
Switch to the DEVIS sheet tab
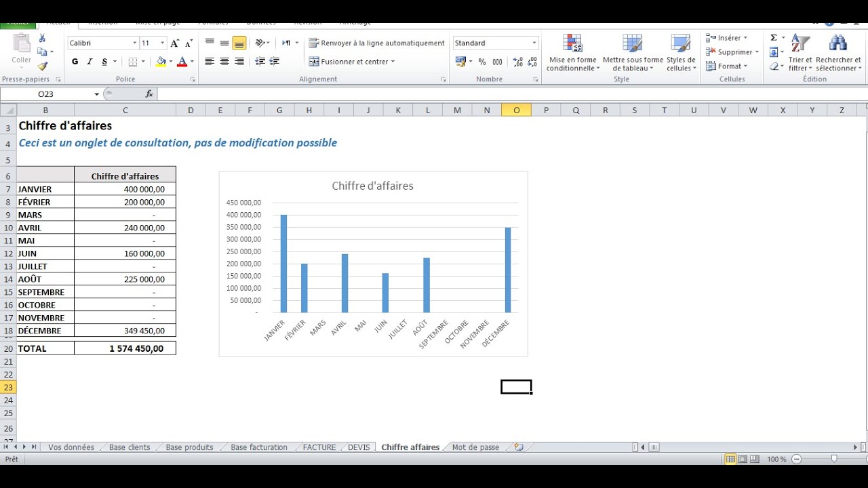359,447
